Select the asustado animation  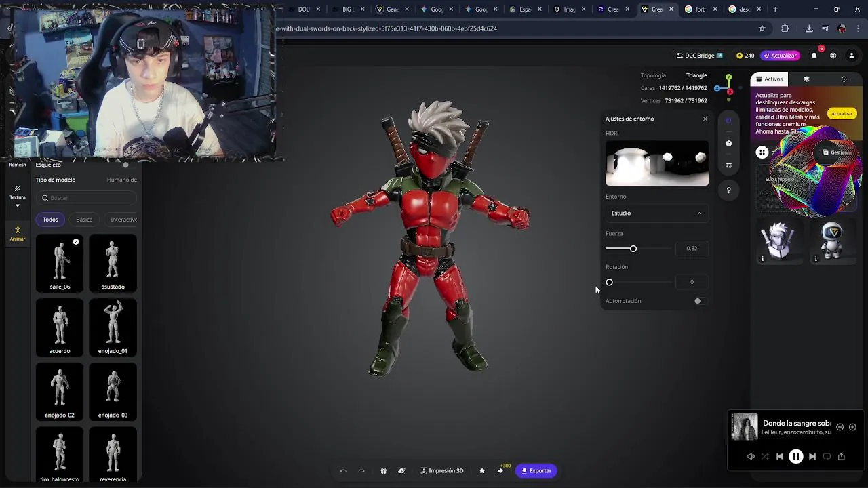(x=113, y=263)
